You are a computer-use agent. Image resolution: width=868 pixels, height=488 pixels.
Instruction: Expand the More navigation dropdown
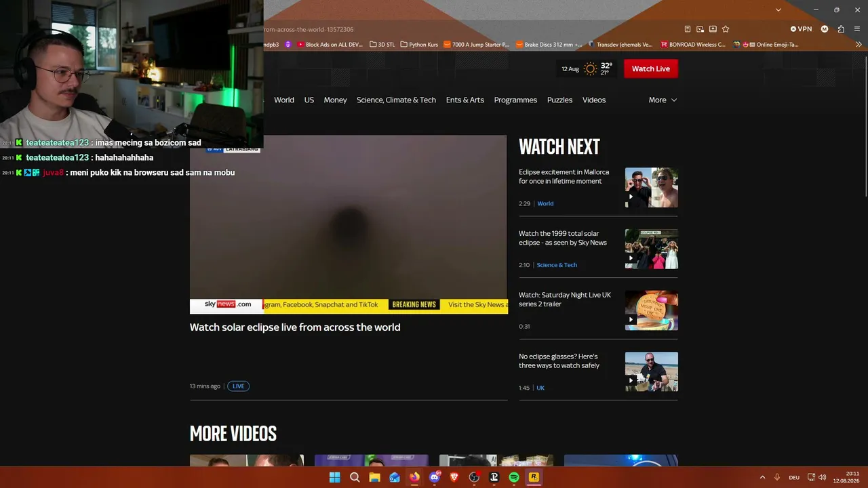[x=663, y=100]
